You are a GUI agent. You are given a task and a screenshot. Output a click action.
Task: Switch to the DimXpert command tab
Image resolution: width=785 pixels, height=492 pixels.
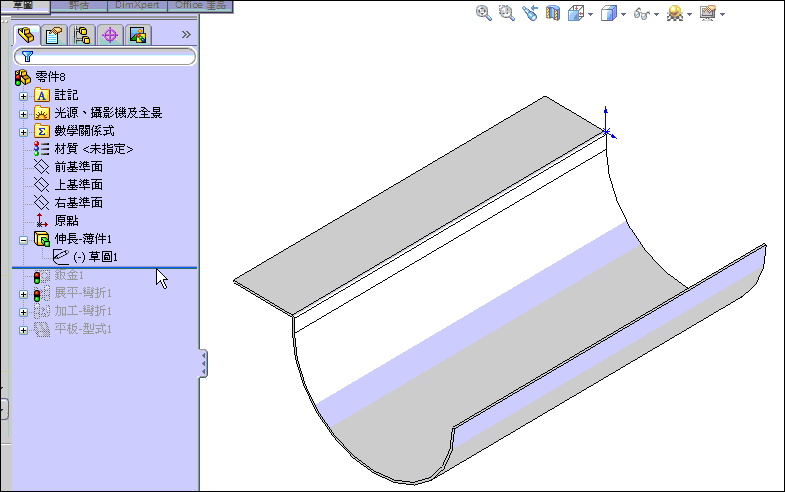point(137,6)
